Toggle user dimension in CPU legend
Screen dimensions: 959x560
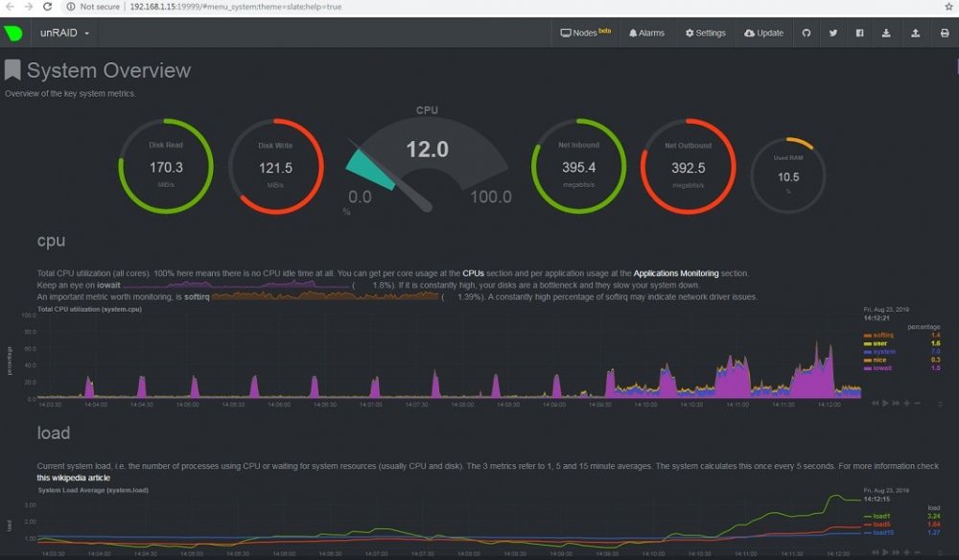pos(876,343)
